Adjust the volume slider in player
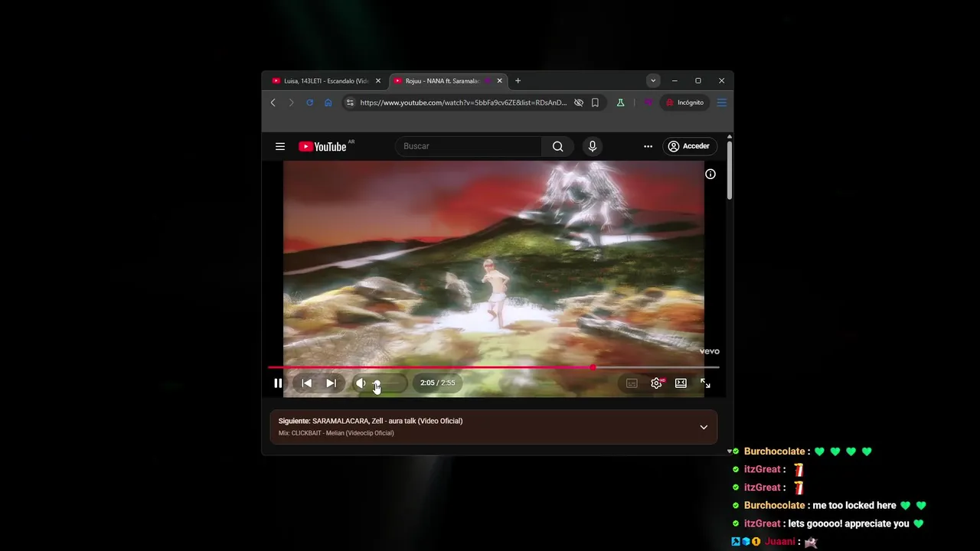Viewport: 980px width, 551px height. pyautogui.click(x=387, y=383)
